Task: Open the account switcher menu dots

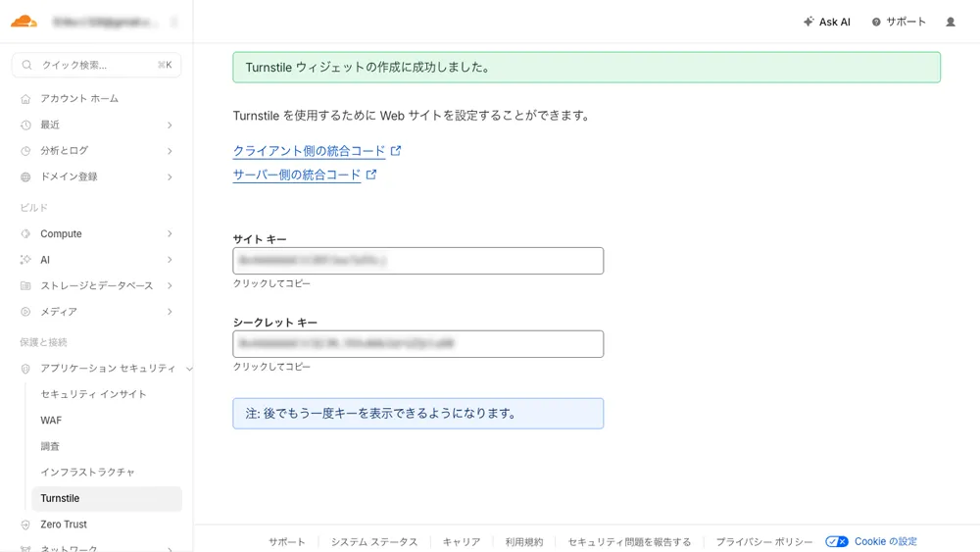Action: (173, 22)
